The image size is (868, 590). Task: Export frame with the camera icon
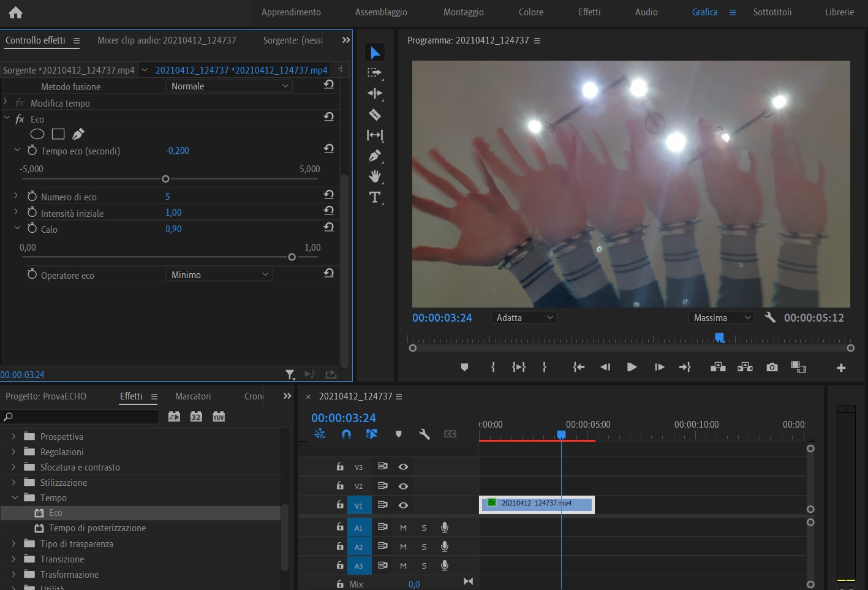point(772,367)
